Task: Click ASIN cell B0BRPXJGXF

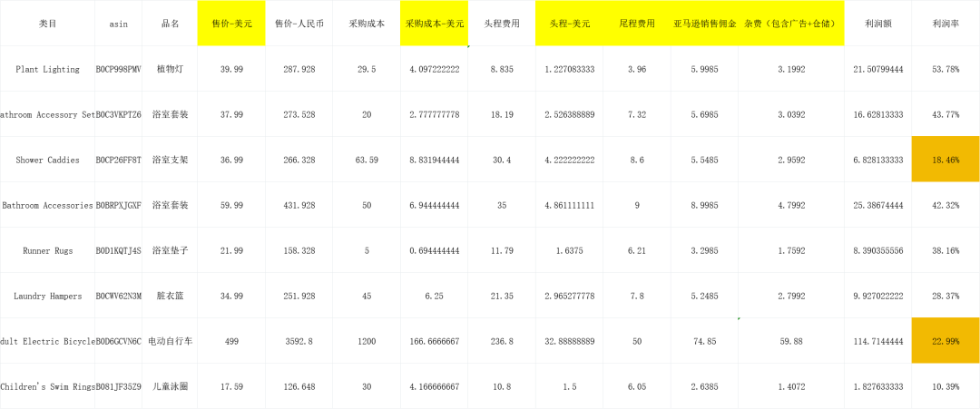Action: click(x=119, y=205)
